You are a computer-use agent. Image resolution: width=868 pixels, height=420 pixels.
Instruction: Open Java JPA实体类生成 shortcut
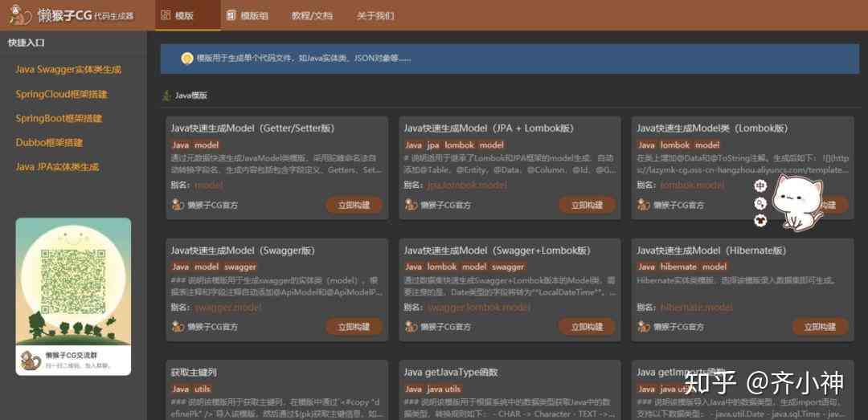point(58,167)
